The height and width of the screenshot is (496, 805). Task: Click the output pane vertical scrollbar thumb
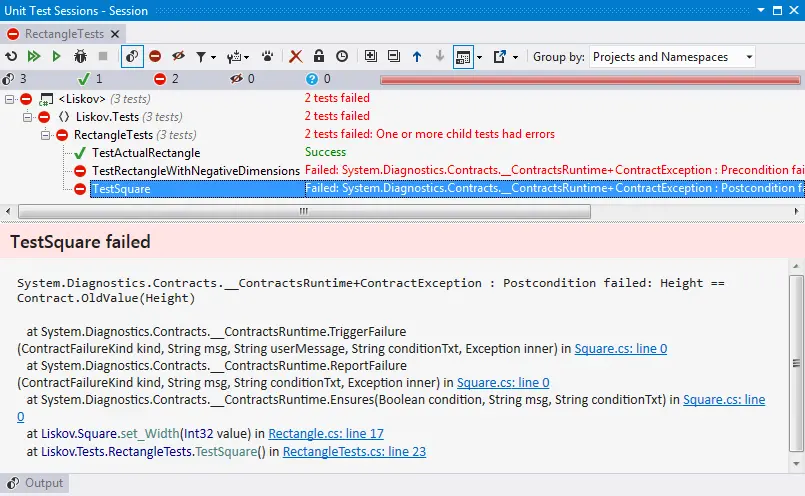pyautogui.click(x=796, y=364)
